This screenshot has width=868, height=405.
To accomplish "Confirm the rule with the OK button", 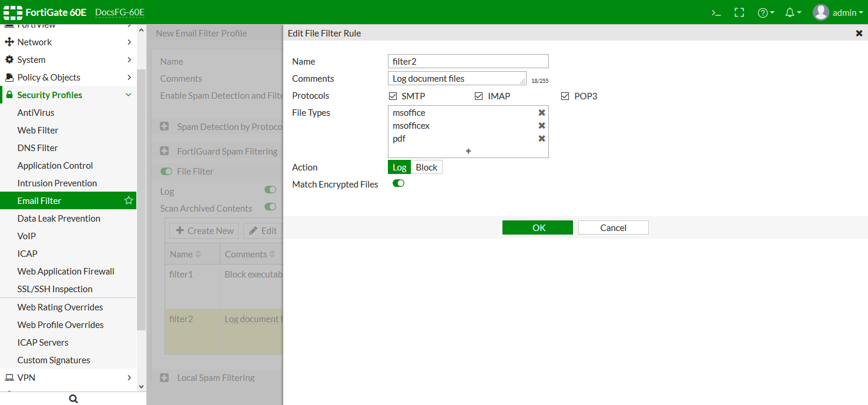I will [537, 227].
